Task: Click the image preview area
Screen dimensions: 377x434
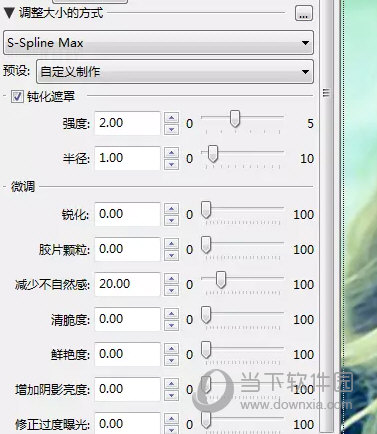Action: pyautogui.click(x=360, y=217)
